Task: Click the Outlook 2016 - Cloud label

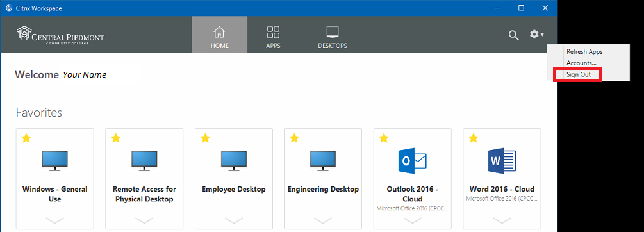Action: click(x=413, y=194)
